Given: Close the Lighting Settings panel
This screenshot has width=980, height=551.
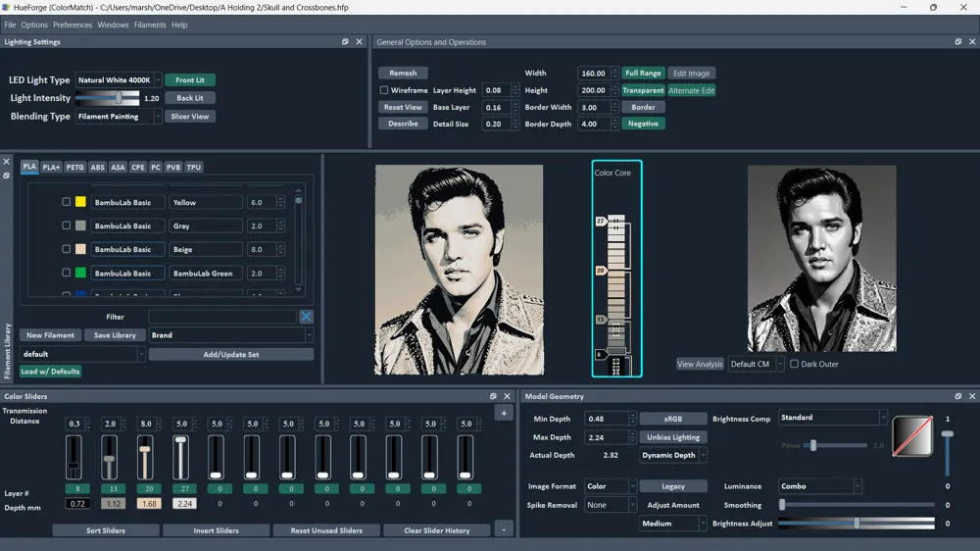Looking at the screenshot, I should [x=359, y=42].
